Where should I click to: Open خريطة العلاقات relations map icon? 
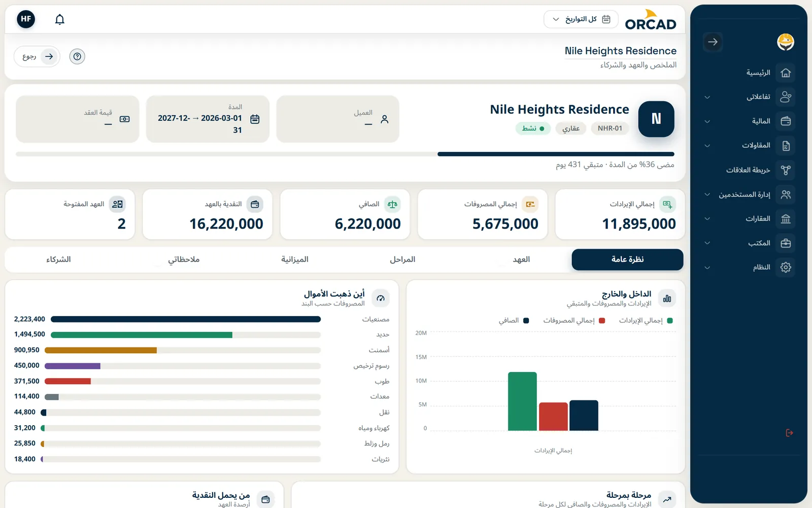tap(786, 170)
